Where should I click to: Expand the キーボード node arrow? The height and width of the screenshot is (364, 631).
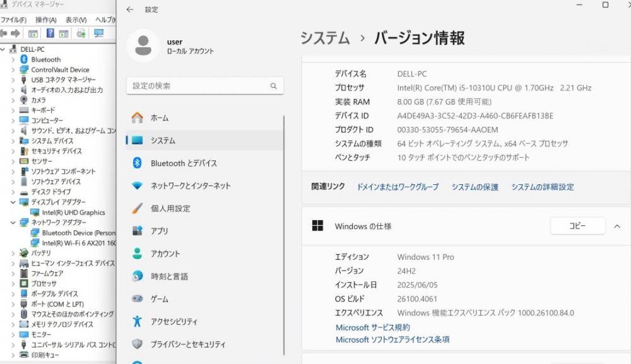pos(13,110)
